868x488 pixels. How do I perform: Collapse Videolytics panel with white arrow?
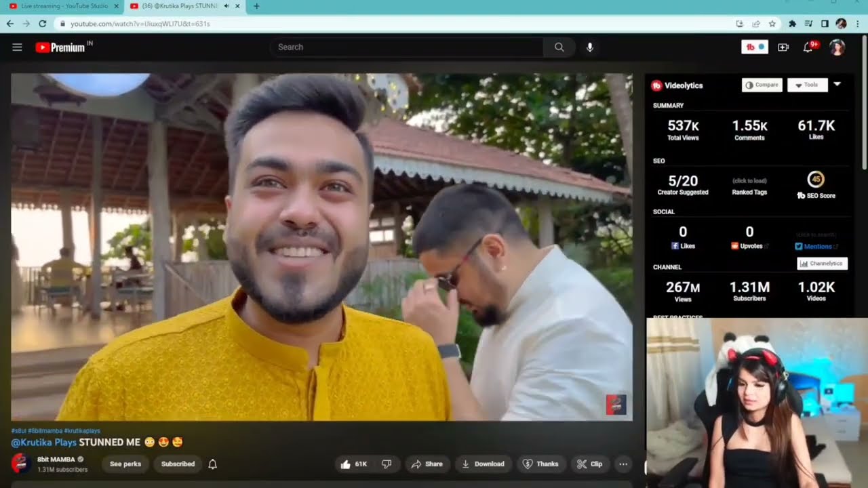pyautogui.click(x=837, y=84)
